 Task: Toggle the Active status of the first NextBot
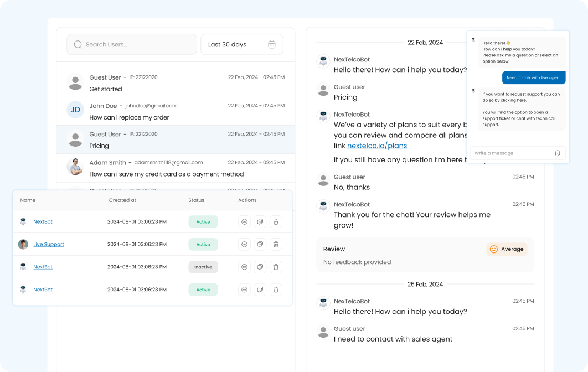pos(203,221)
